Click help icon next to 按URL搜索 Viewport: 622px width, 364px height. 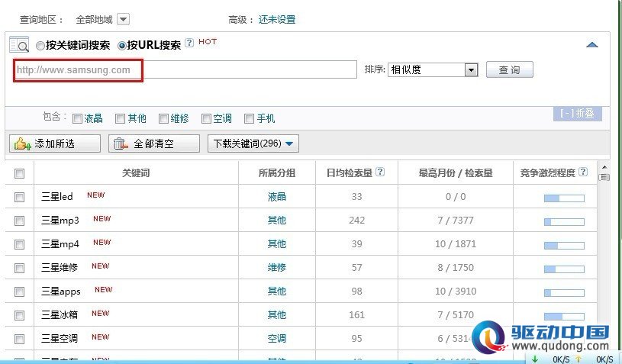(x=189, y=43)
